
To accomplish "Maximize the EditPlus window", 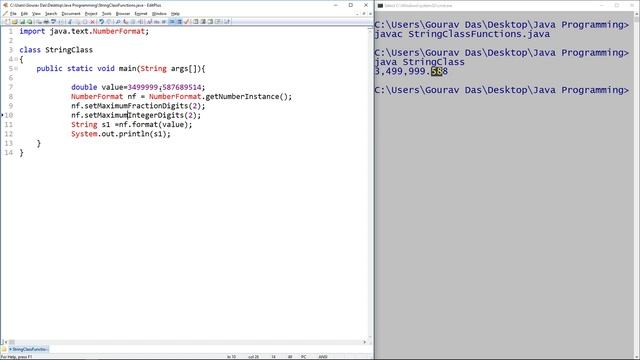I will [x=351, y=5].
